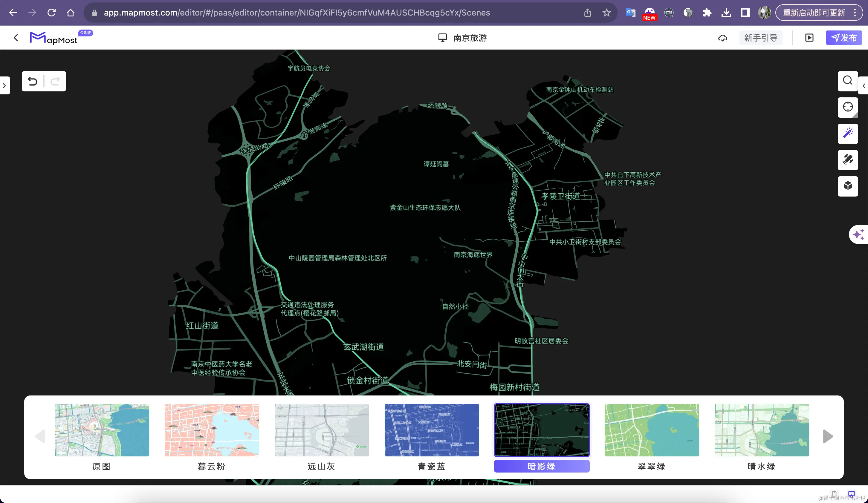Open the browser extensions puzzle icon

click(x=707, y=13)
